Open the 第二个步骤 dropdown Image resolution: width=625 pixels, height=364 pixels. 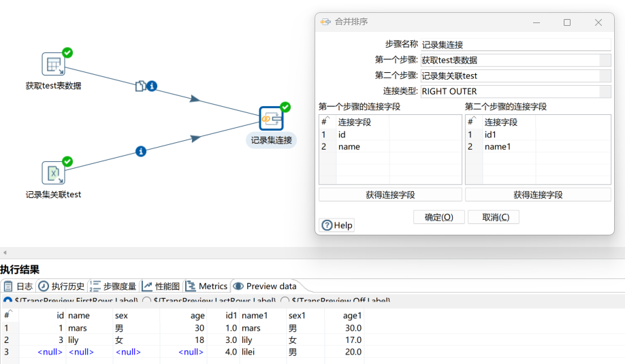(x=605, y=76)
